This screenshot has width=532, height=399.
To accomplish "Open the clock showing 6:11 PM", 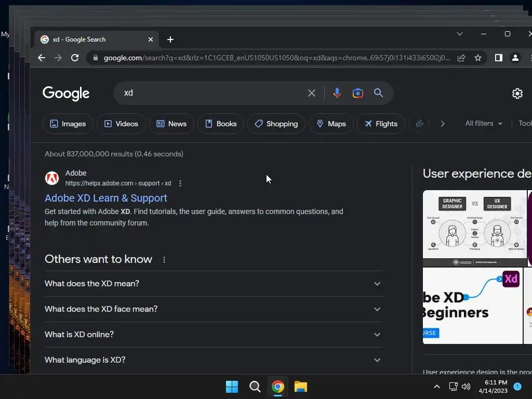I will (493, 387).
